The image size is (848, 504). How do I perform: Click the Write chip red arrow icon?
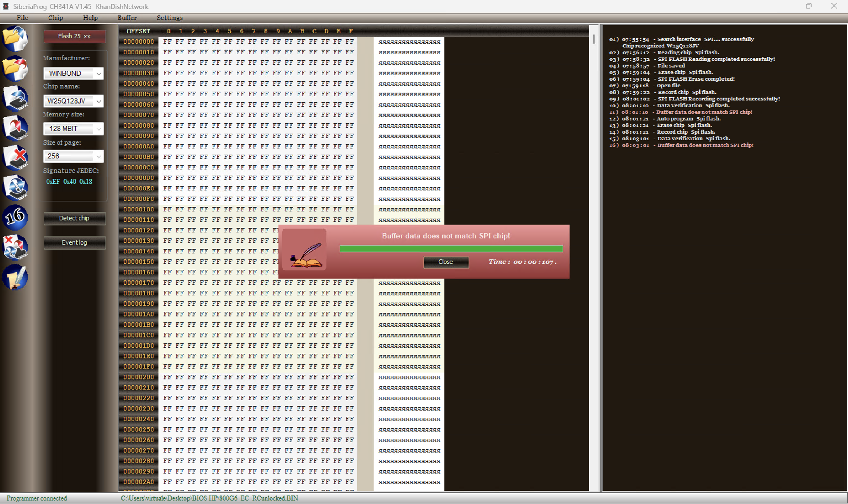[15, 128]
